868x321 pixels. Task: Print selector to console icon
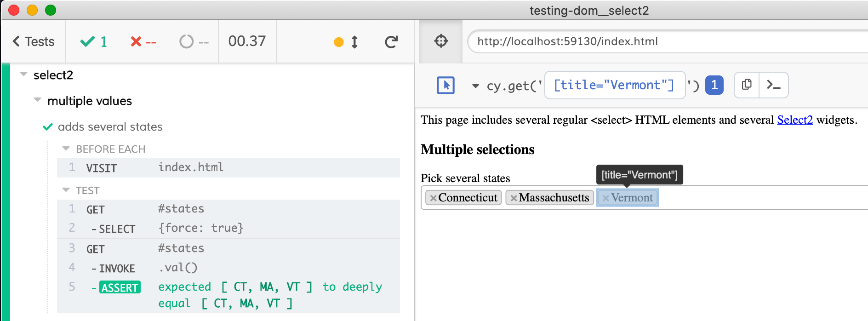(773, 85)
